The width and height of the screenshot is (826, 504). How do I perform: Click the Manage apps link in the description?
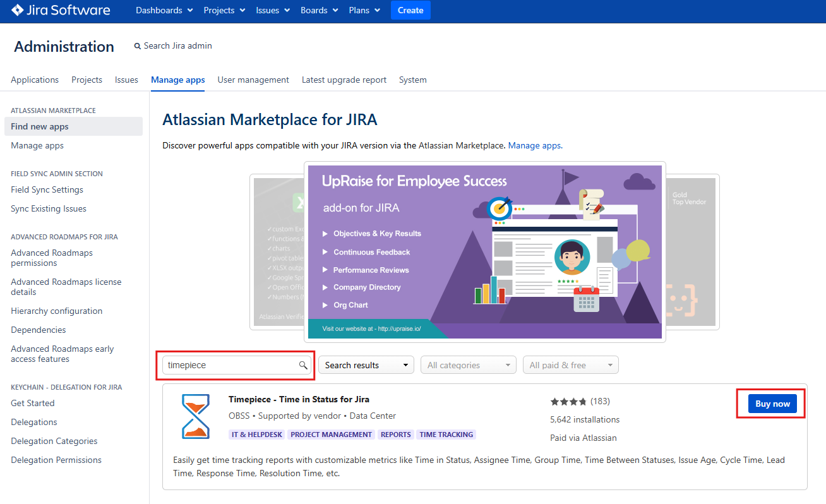[x=535, y=145]
